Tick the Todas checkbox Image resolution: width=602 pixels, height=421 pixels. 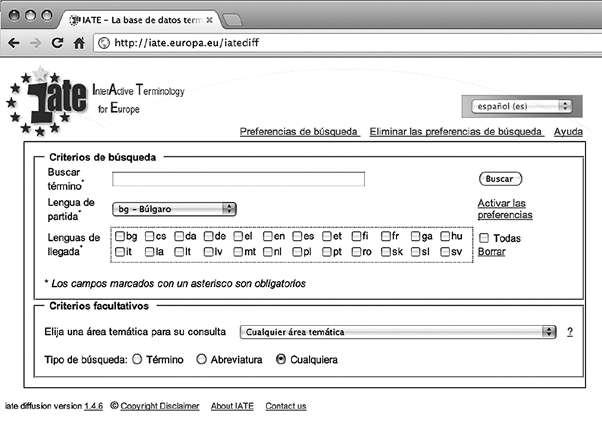[484, 238]
